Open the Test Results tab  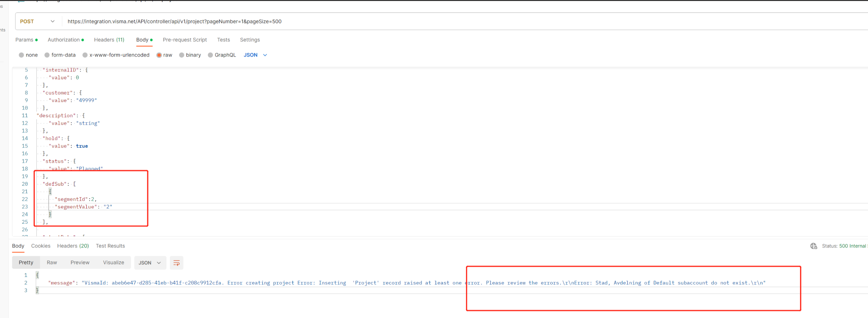(110, 246)
